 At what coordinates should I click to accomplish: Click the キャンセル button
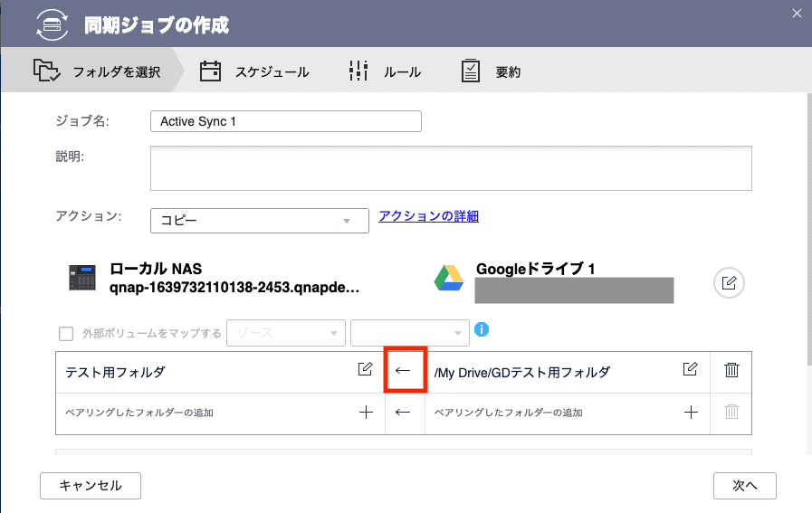pos(91,486)
